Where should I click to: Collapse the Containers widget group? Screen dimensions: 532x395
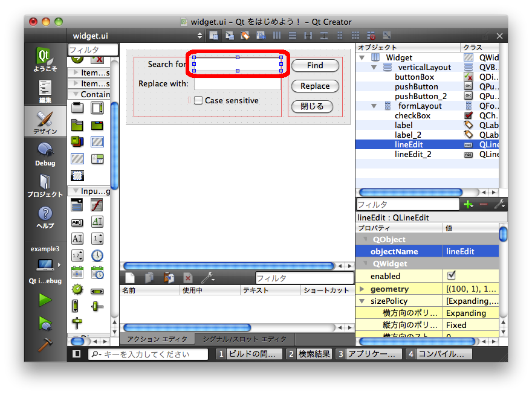point(76,94)
